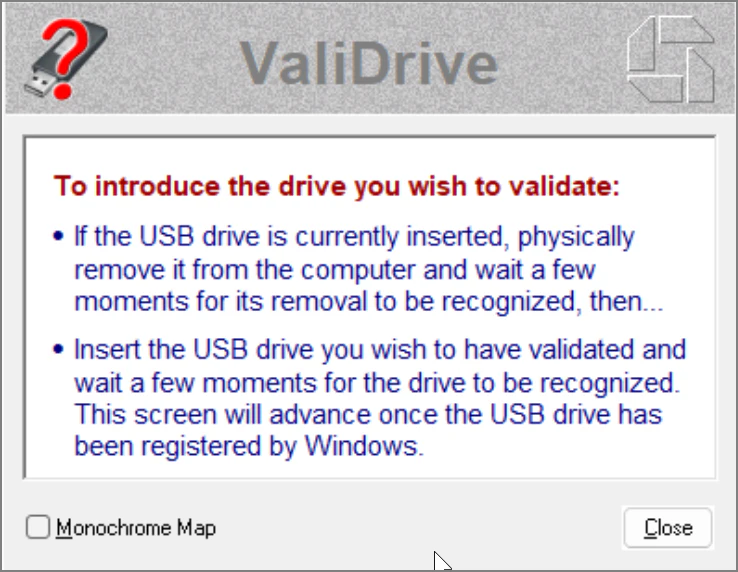Click the embossed GRC logo in header

pyautogui.click(x=671, y=59)
